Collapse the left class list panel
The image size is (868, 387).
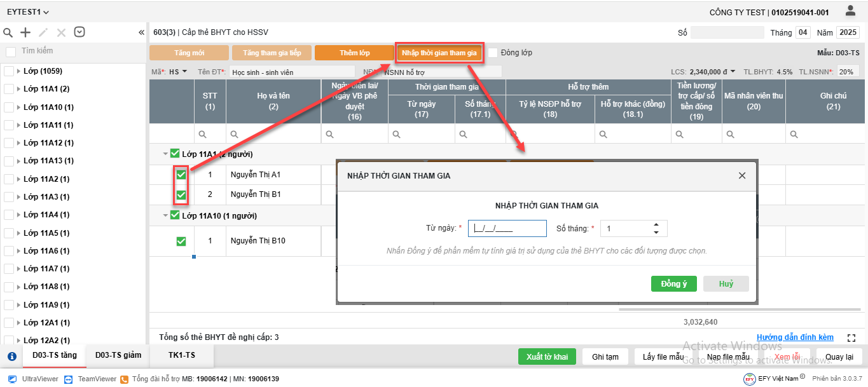point(141,32)
